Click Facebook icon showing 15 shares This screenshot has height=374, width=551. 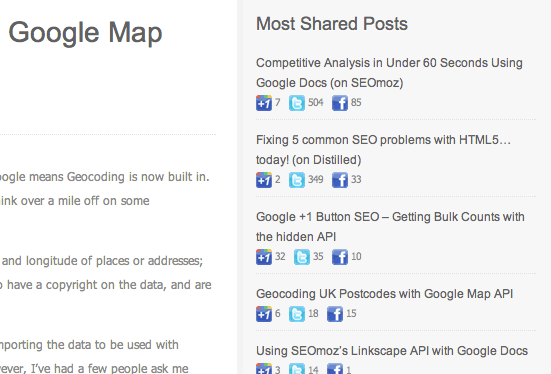335,314
